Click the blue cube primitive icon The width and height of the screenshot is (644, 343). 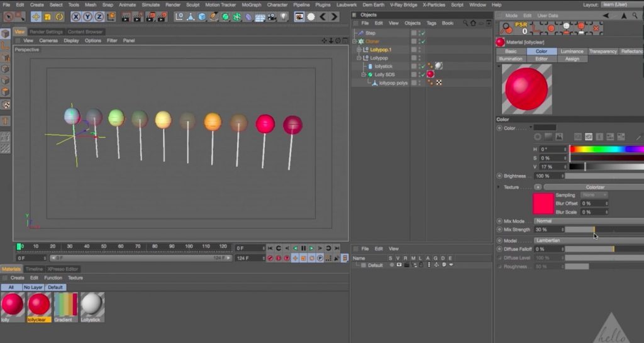(x=202, y=17)
